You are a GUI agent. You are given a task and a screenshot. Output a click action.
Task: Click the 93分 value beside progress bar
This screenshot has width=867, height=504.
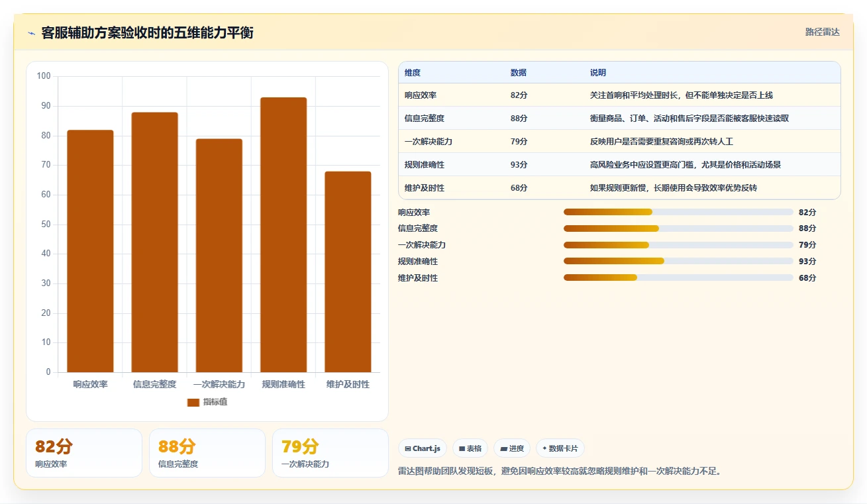coord(807,262)
